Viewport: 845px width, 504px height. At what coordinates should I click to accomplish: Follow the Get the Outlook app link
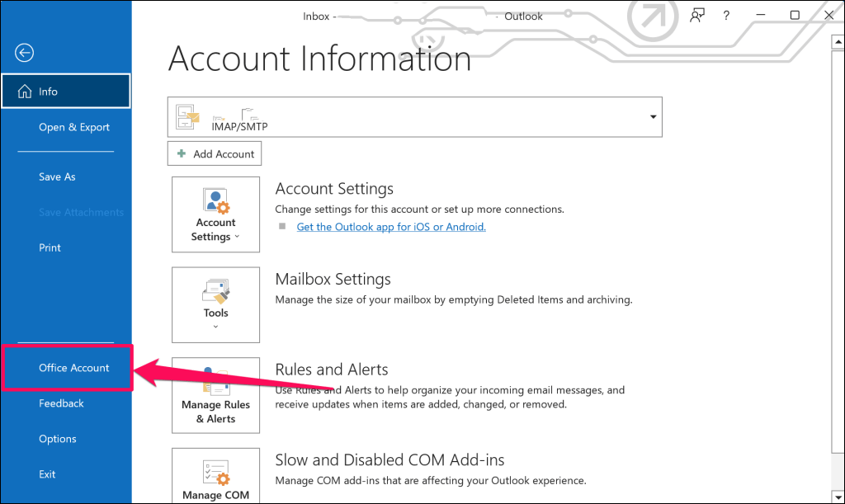[391, 227]
